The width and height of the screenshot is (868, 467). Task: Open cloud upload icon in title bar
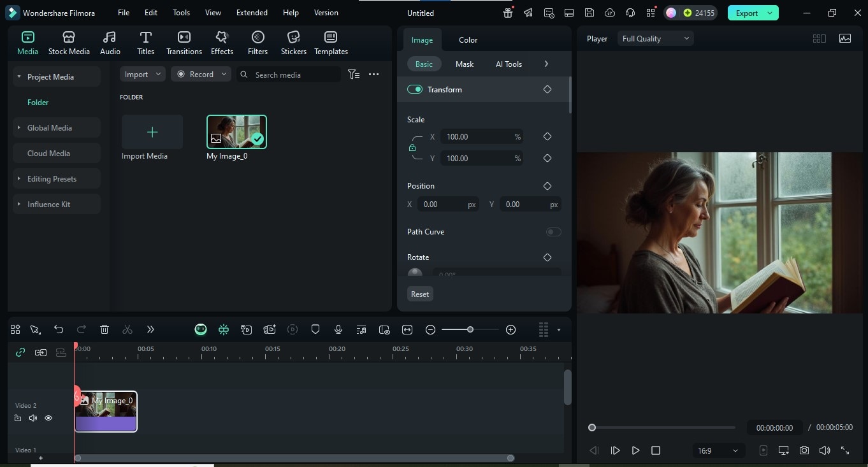(610, 13)
